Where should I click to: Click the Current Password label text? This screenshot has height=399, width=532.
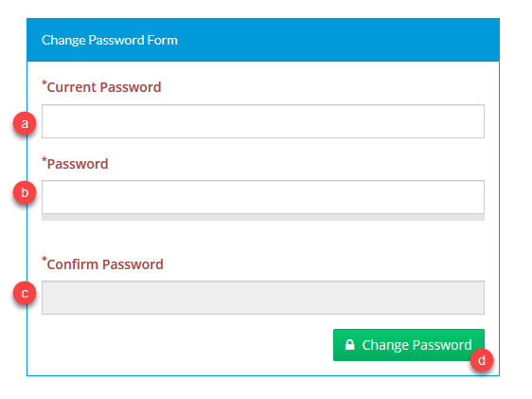coord(104,87)
